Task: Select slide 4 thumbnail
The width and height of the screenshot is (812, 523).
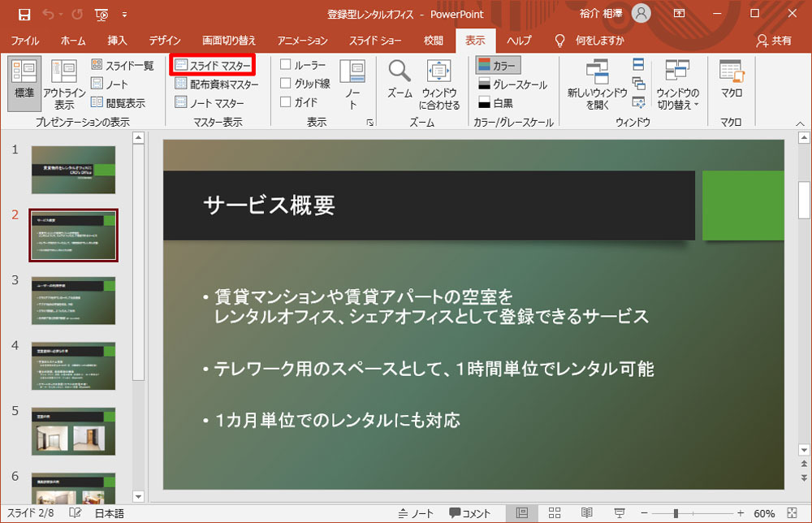Action: pyautogui.click(x=74, y=365)
